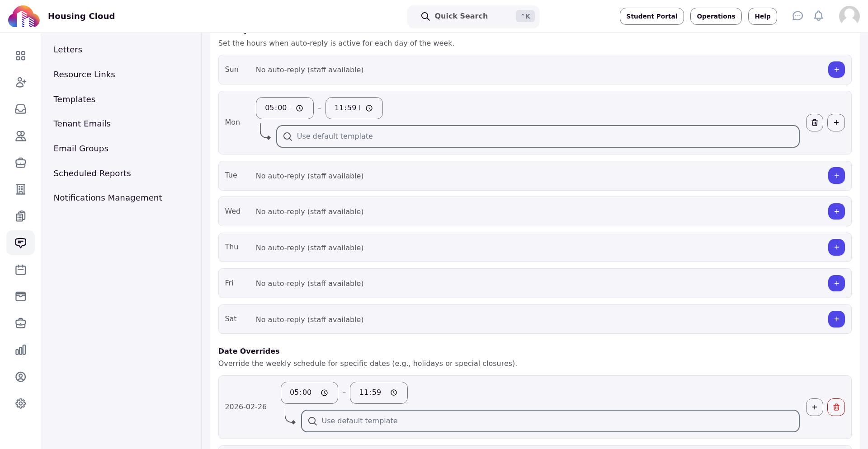Screen dimensions: 868x449
Task: Go to Student Portal
Action: [651, 16]
